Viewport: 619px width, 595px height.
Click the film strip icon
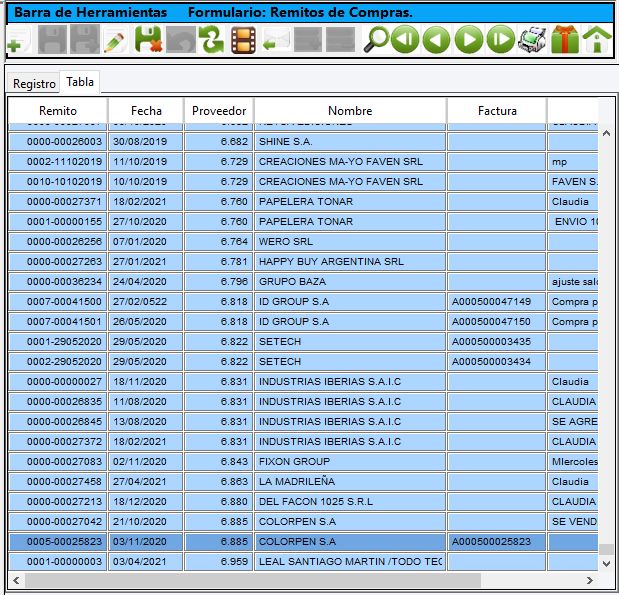pyautogui.click(x=243, y=39)
